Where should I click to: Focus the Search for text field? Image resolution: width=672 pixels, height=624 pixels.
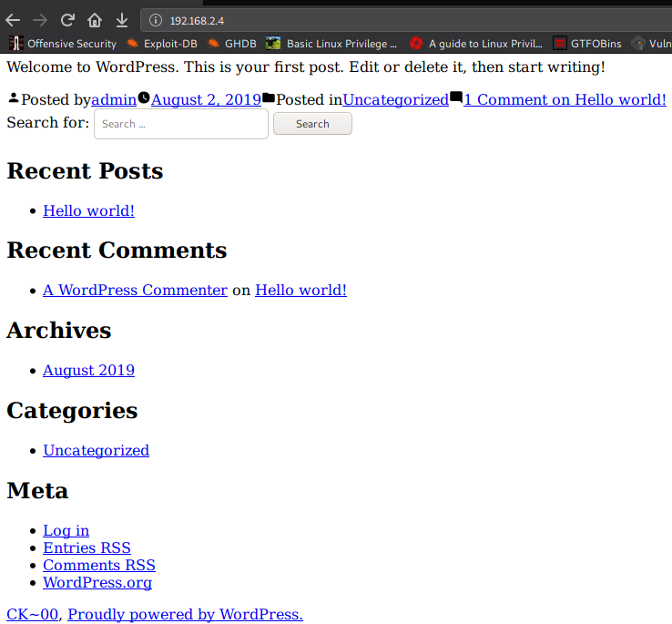[x=181, y=124]
